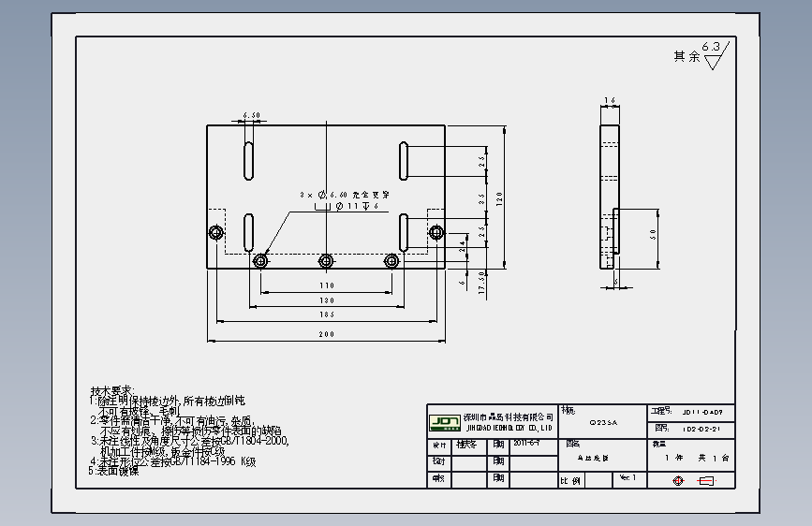Click the upper-right slot in front view
This screenshot has width=812, height=526.
pyautogui.click(x=404, y=160)
